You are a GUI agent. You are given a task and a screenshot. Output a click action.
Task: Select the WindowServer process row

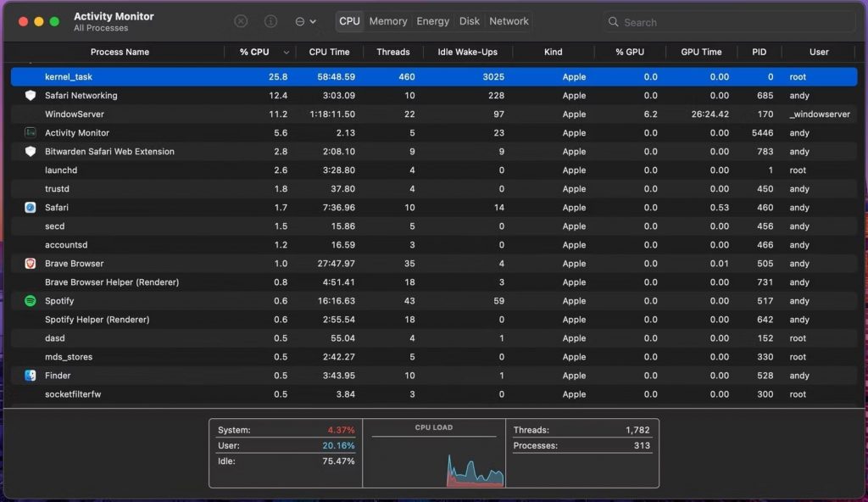pos(434,114)
